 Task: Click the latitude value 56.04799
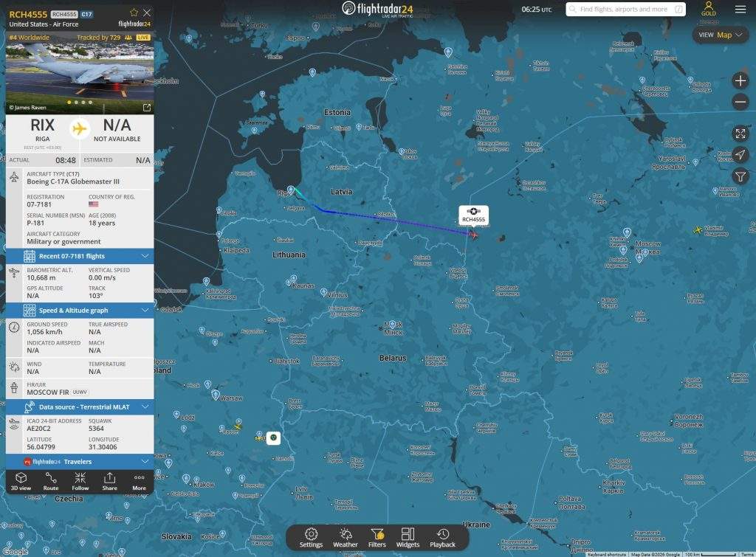[41, 447]
